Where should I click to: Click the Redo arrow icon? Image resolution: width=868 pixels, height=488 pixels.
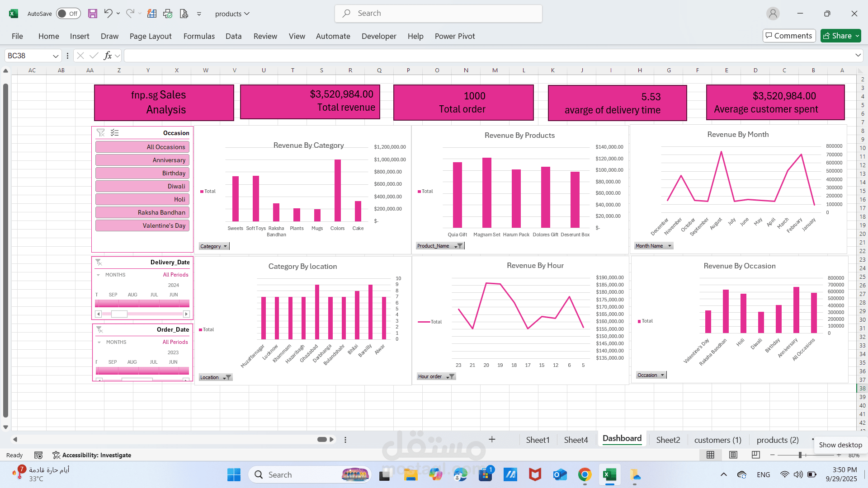130,14
